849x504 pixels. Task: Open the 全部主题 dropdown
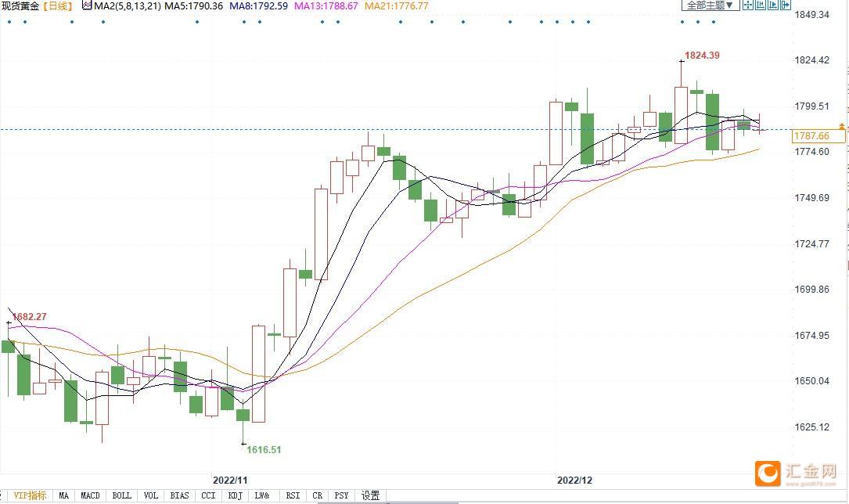[710, 5]
